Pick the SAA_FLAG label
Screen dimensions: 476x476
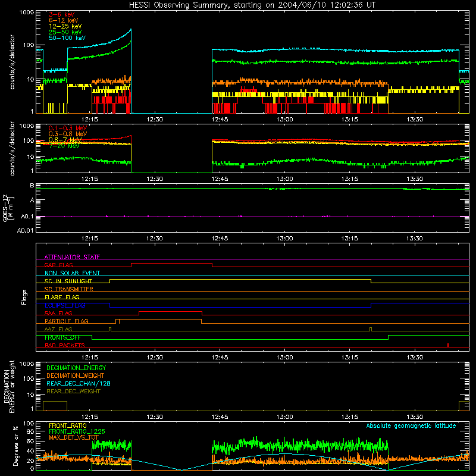pos(58,313)
